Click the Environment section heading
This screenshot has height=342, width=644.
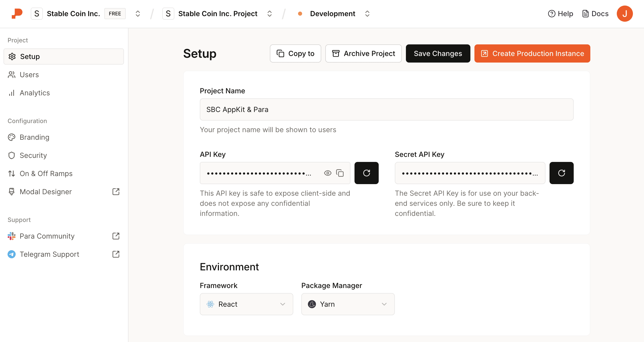click(229, 267)
